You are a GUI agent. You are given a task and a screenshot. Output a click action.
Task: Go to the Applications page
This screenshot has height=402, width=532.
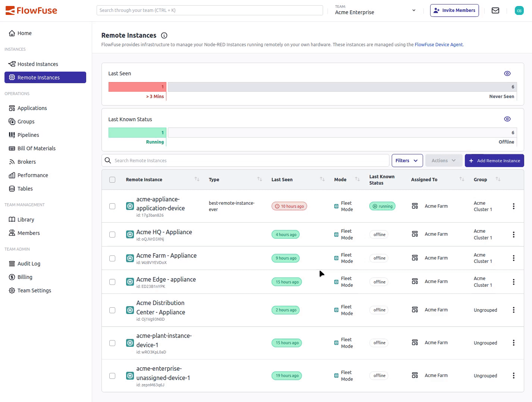pos(32,108)
